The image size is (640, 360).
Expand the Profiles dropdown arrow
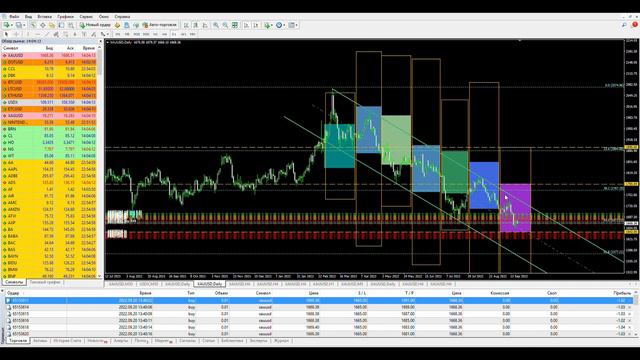(24, 25)
